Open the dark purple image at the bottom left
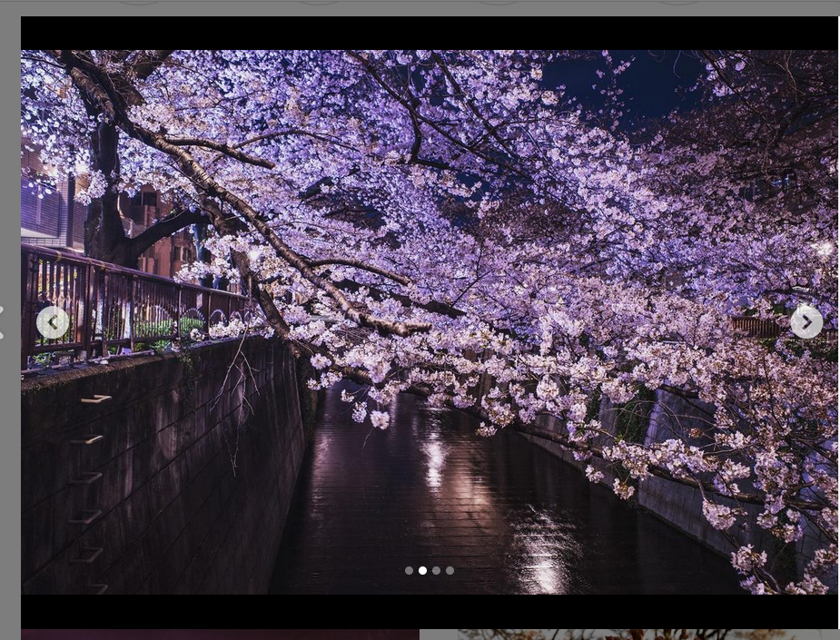Screen dimensions: 840x640 (220, 635)
